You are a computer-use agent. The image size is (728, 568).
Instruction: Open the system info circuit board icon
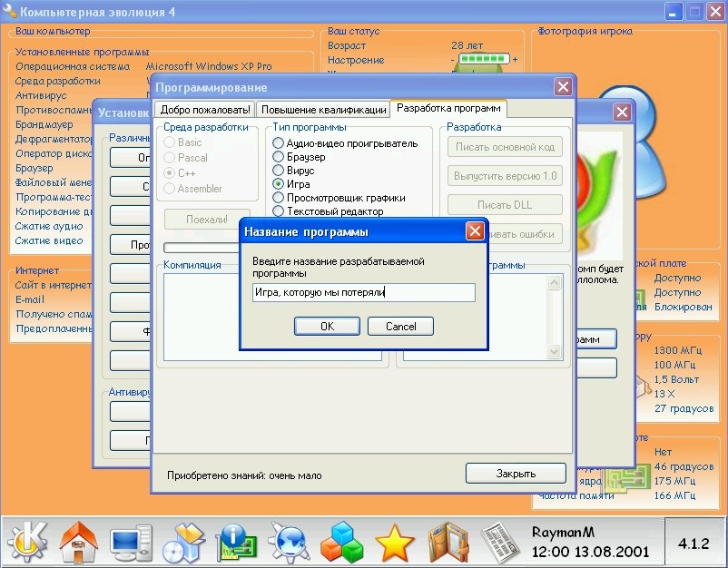236,542
